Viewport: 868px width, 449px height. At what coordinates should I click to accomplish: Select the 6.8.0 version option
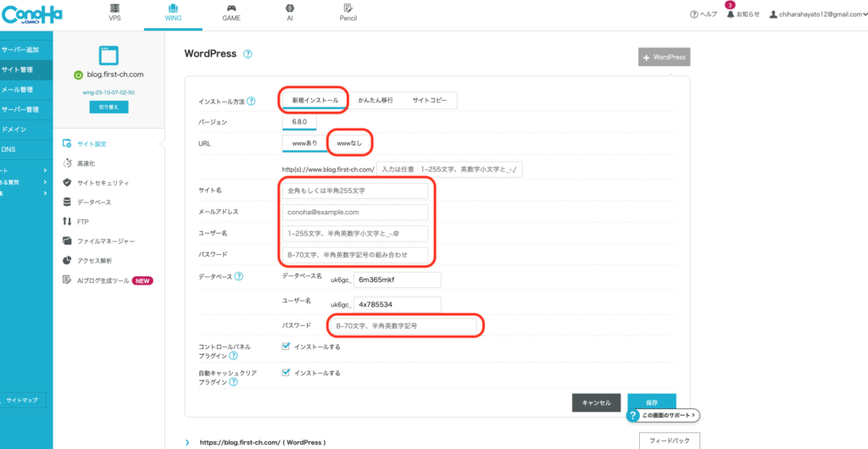(299, 122)
